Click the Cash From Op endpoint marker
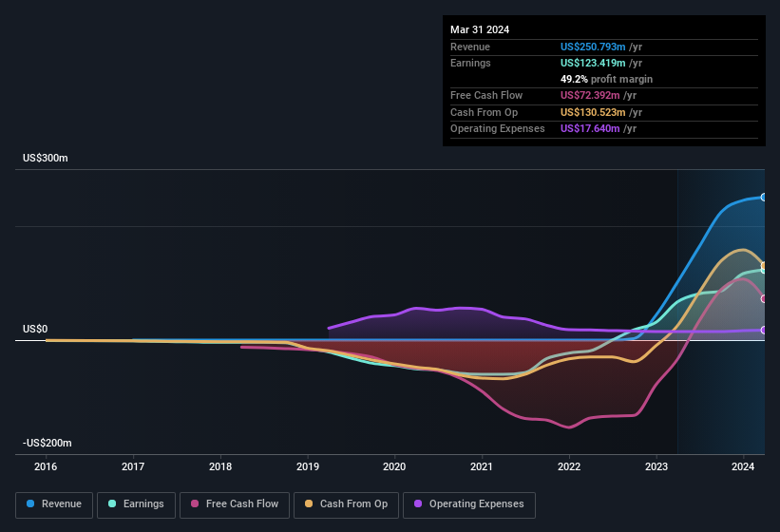 pyautogui.click(x=764, y=265)
